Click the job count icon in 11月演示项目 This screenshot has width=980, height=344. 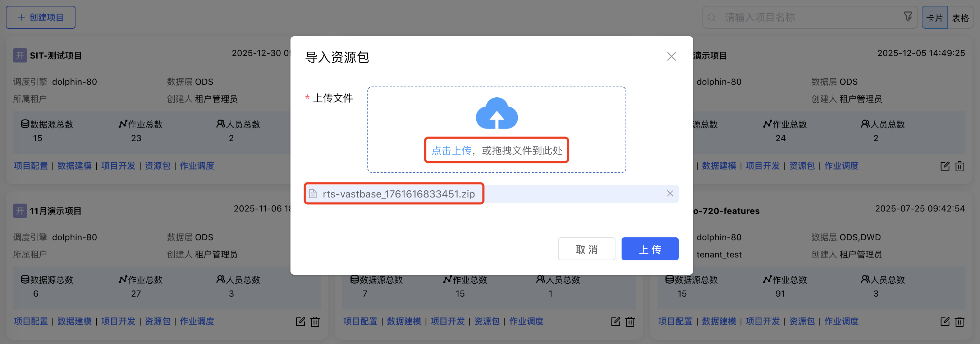pyautogui.click(x=123, y=279)
